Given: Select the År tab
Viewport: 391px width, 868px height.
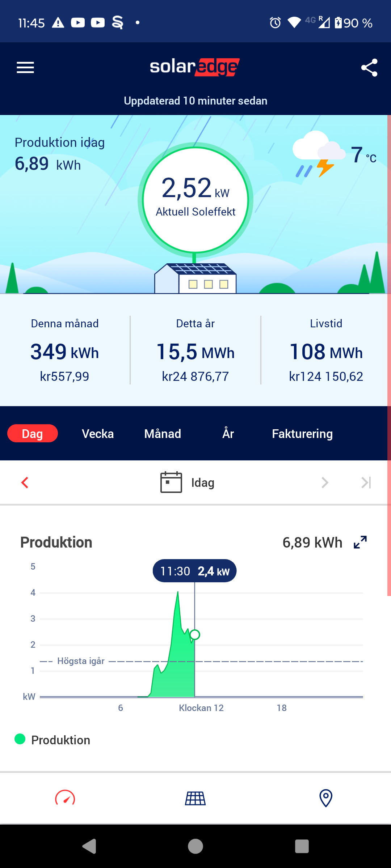Looking at the screenshot, I should click(228, 434).
